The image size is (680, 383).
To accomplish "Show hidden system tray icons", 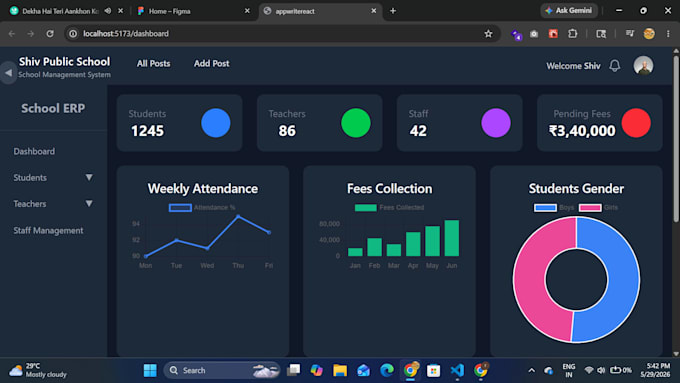I will [x=531, y=370].
